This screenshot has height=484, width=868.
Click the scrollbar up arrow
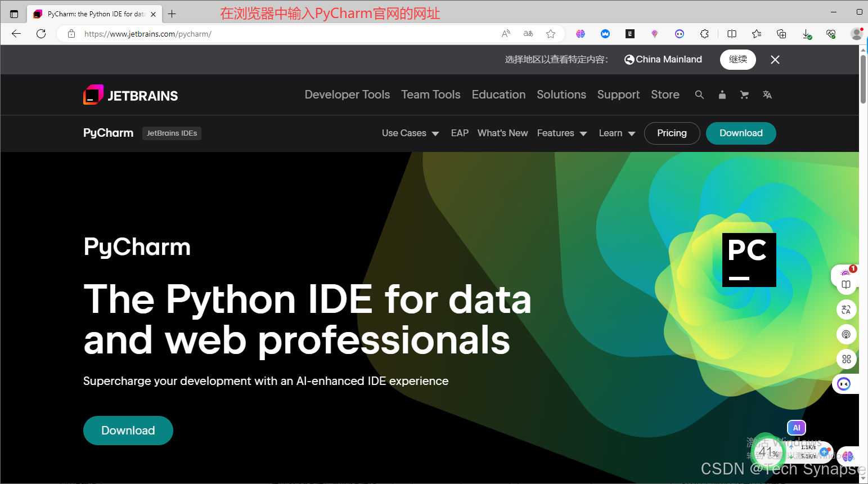pyautogui.click(x=863, y=50)
